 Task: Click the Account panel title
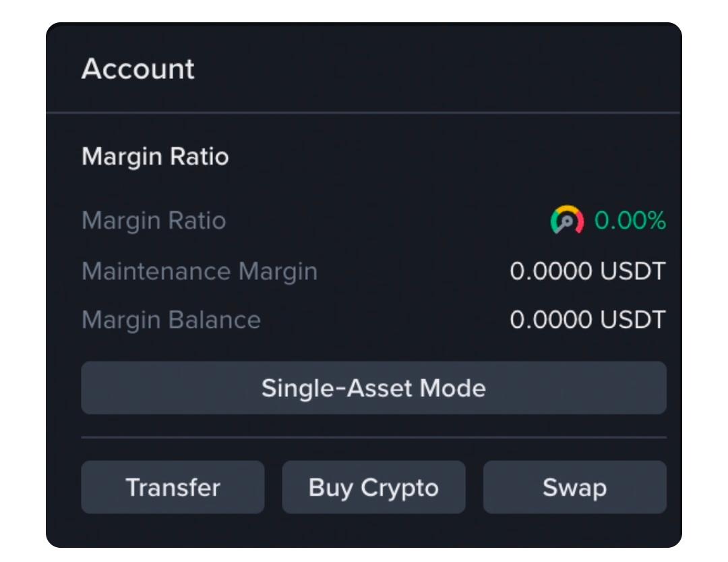coord(138,69)
